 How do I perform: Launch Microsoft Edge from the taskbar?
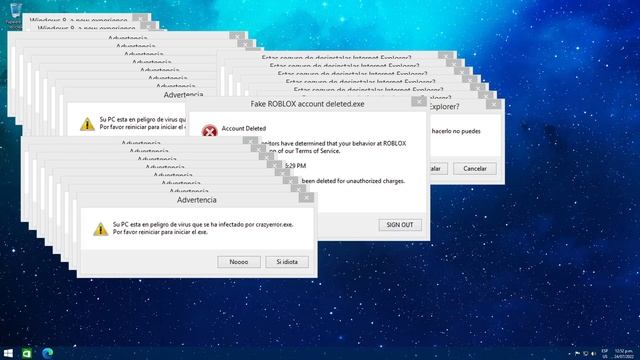[47, 353]
